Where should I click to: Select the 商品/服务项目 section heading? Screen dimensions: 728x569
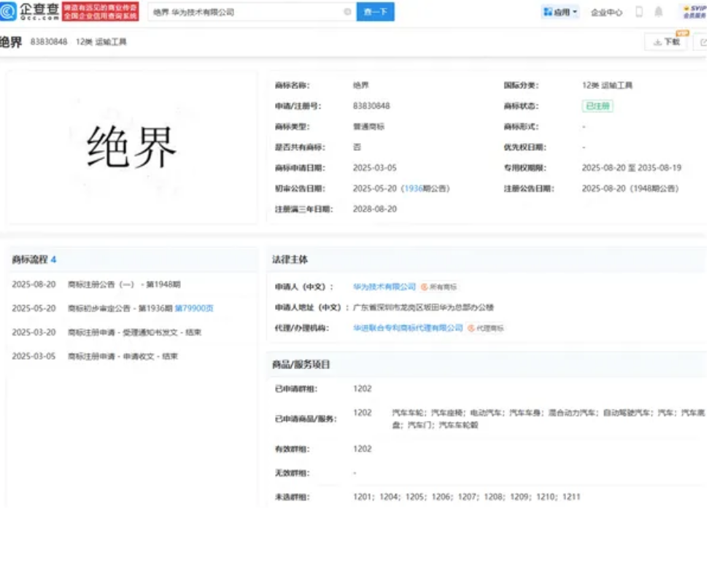[301, 365]
